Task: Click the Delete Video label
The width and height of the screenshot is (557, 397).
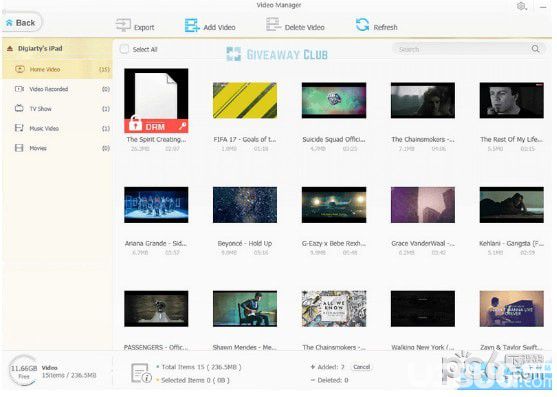Action: 304,27
